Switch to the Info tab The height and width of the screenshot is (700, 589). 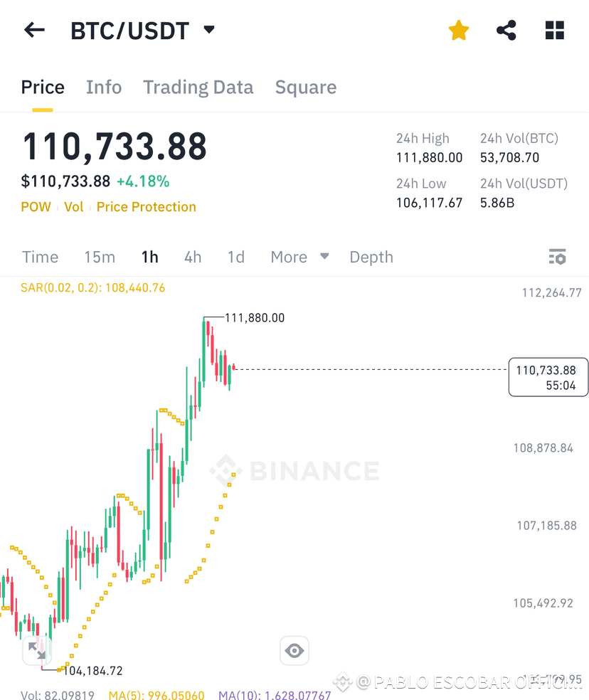pos(104,87)
